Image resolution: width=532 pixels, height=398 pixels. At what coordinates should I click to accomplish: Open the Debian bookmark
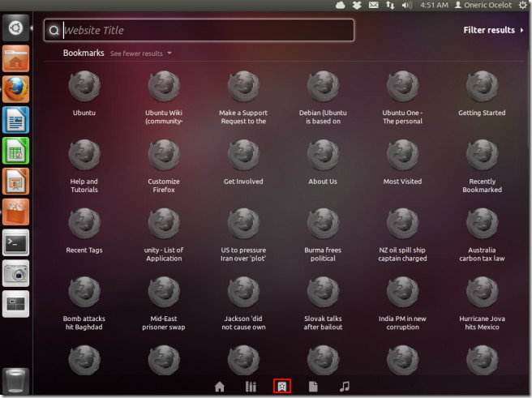tap(323, 97)
